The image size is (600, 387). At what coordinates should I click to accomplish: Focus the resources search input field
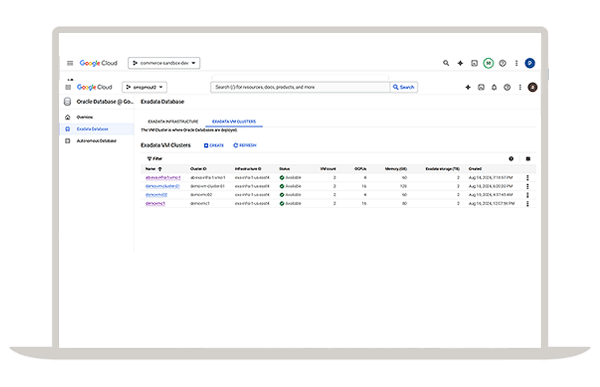(300, 87)
